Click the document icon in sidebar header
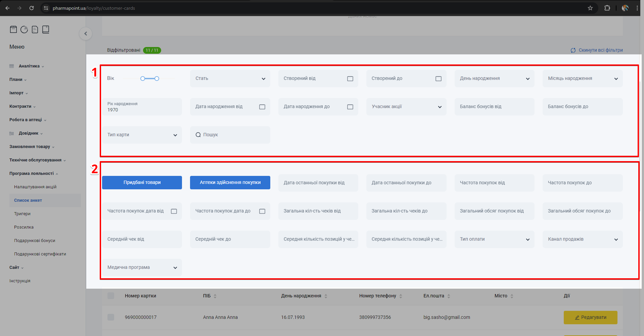Viewport: 644px width, 336px height. click(35, 30)
